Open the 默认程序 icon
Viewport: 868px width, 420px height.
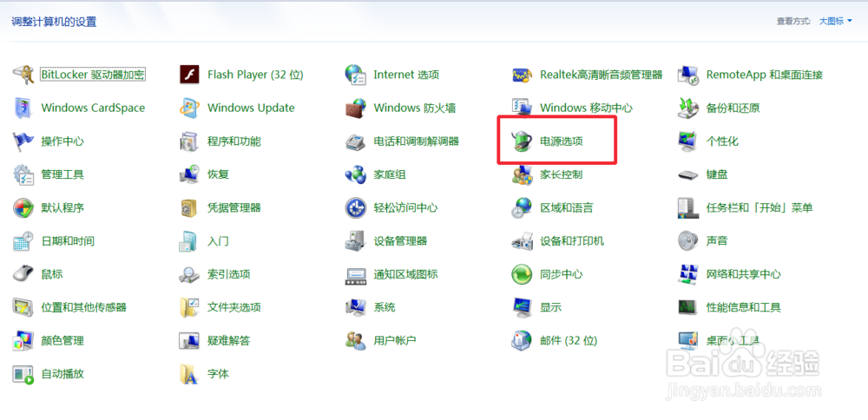(23, 207)
